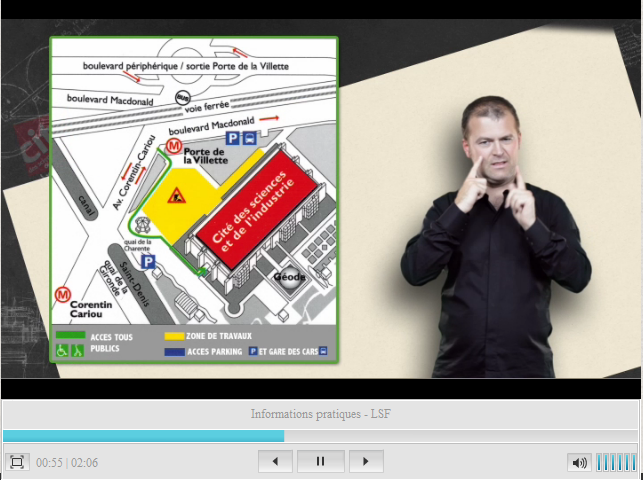Toggle fullscreen mode for the video
The height and width of the screenshot is (480, 643).
click(x=16, y=462)
